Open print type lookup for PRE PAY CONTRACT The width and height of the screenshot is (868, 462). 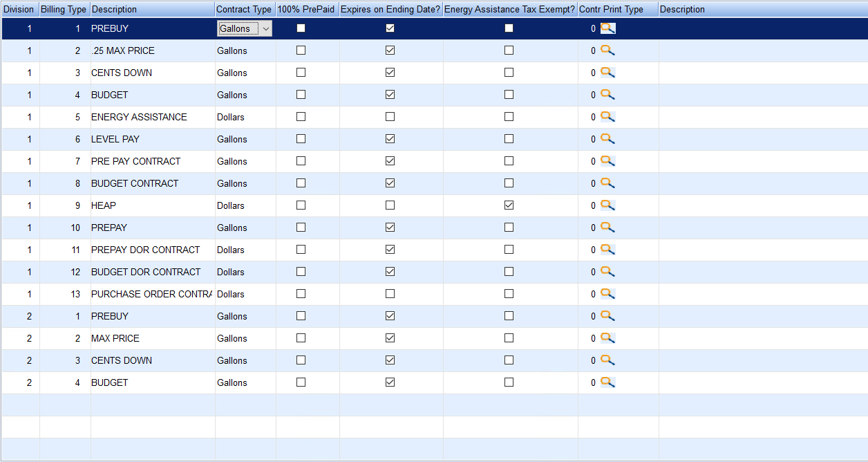click(607, 161)
